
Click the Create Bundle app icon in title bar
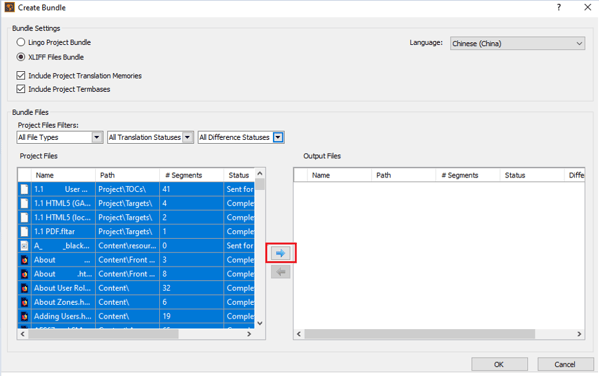(x=9, y=7)
